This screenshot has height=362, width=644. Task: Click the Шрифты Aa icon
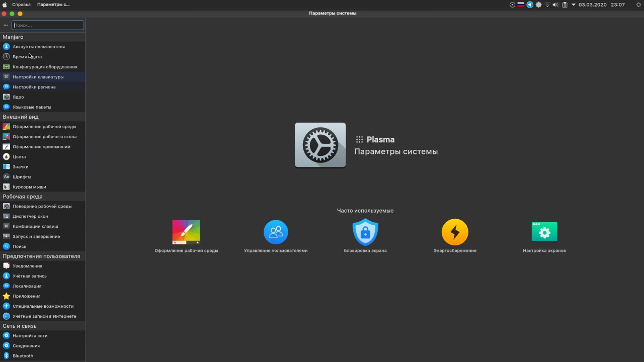click(x=6, y=177)
